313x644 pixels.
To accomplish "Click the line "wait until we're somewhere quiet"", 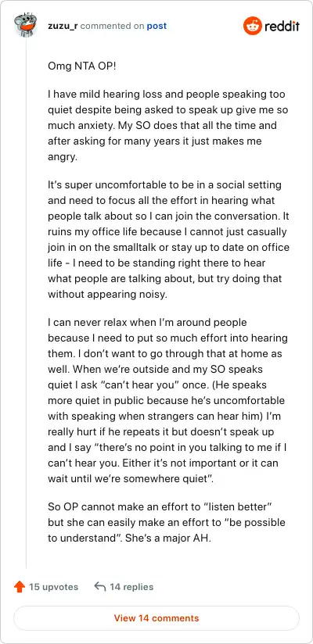I will [131, 478].
